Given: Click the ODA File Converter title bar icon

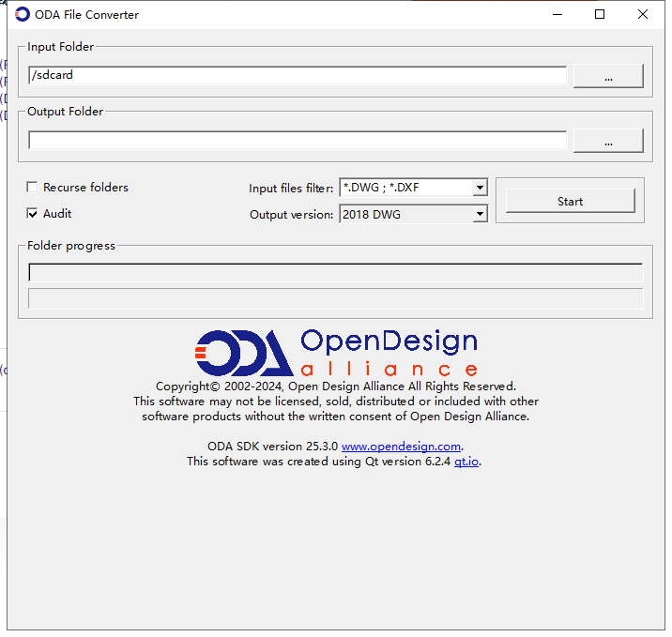Looking at the screenshot, I should 23,14.
